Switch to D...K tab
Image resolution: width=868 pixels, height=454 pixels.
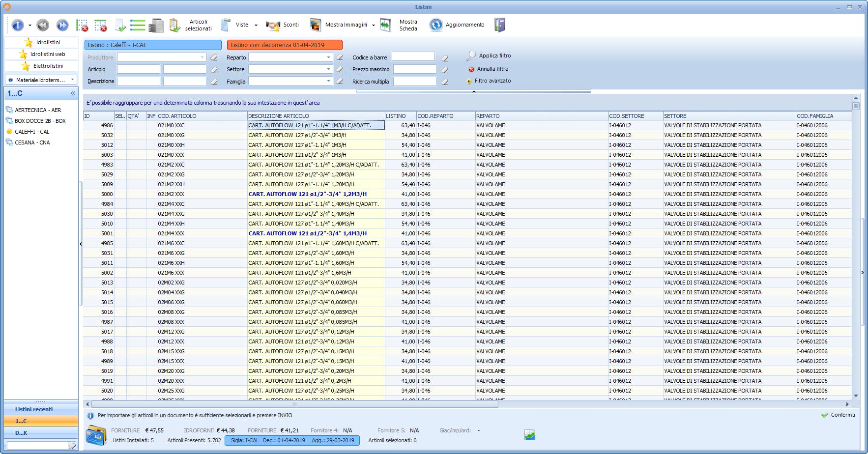(x=41, y=433)
